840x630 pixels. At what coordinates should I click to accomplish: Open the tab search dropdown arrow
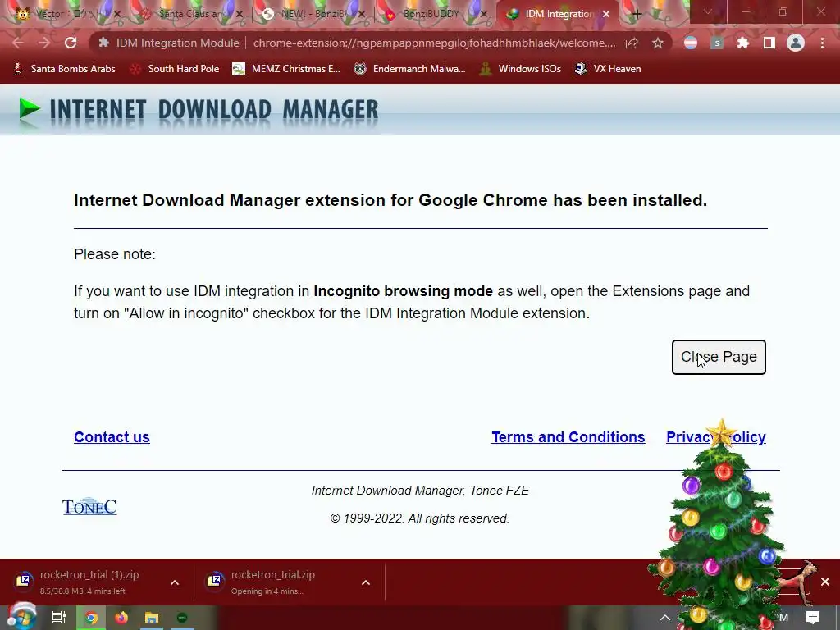[x=708, y=11]
